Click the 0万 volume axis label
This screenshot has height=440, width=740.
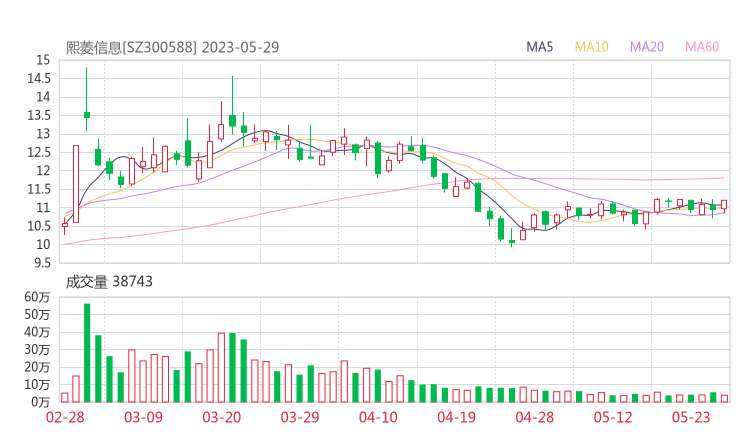[41, 402]
